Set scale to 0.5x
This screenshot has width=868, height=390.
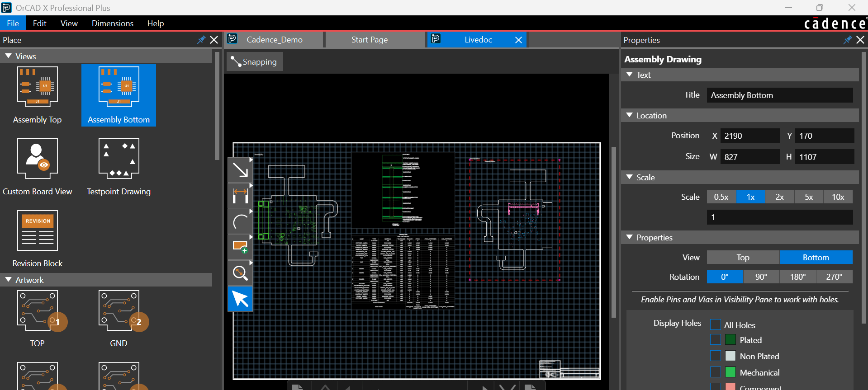(x=721, y=197)
